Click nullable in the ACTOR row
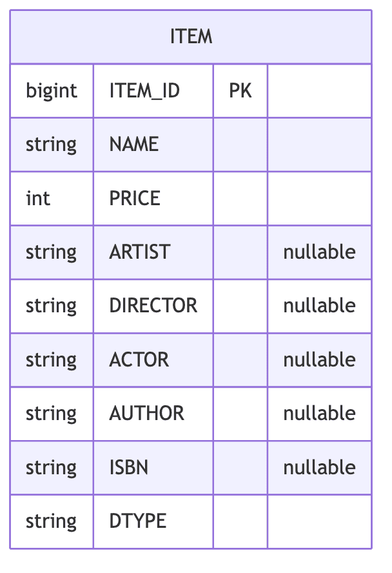This screenshot has height=573, width=392. tap(319, 359)
